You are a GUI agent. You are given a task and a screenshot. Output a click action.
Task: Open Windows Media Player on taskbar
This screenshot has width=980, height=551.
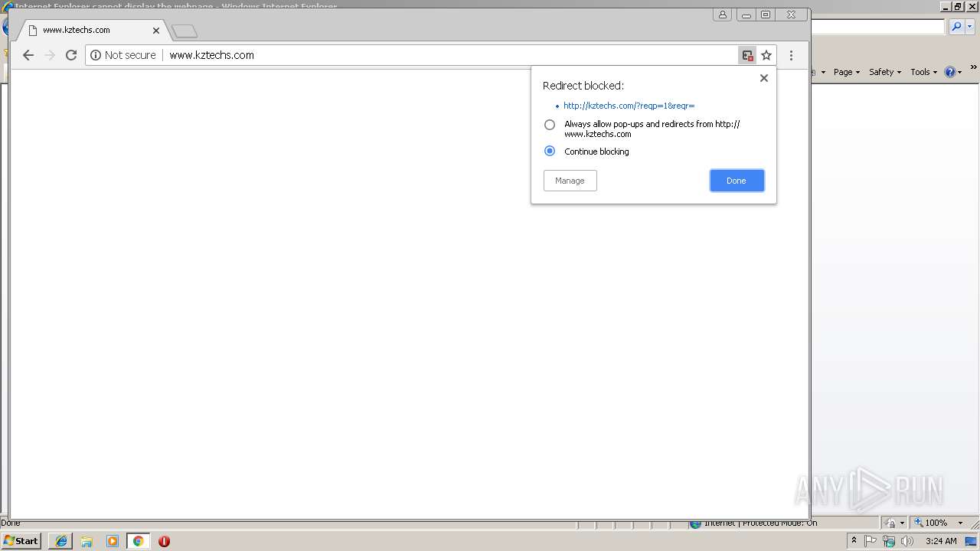(113, 541)
